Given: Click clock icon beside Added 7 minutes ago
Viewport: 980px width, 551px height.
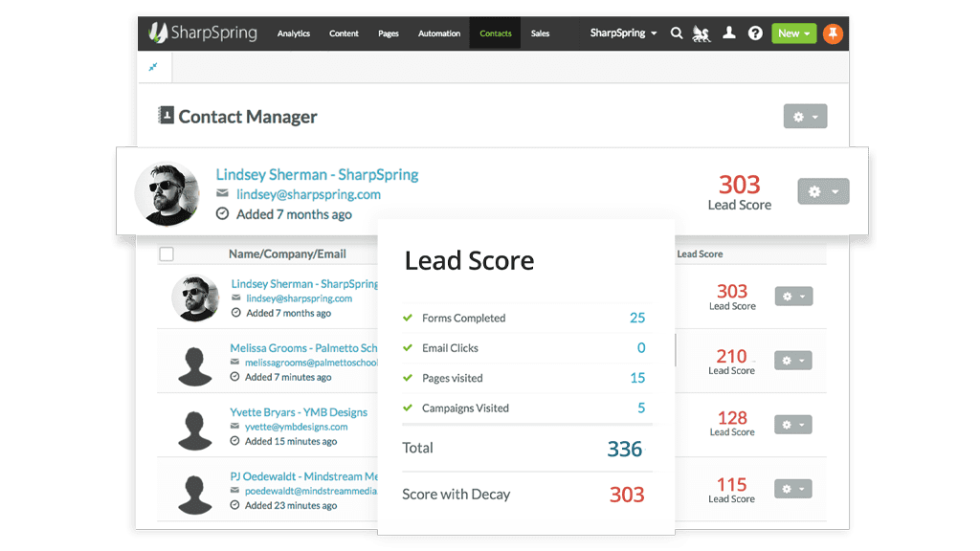Looking at the screenshot, I should [234, 377].
